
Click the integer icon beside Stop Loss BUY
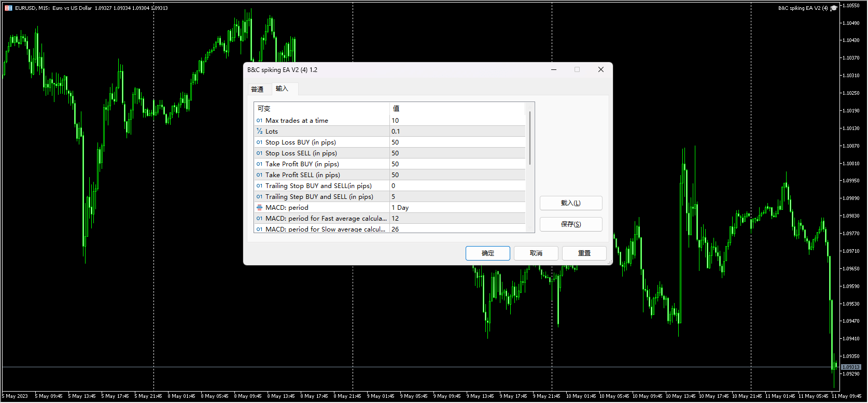tap(259, 142)
